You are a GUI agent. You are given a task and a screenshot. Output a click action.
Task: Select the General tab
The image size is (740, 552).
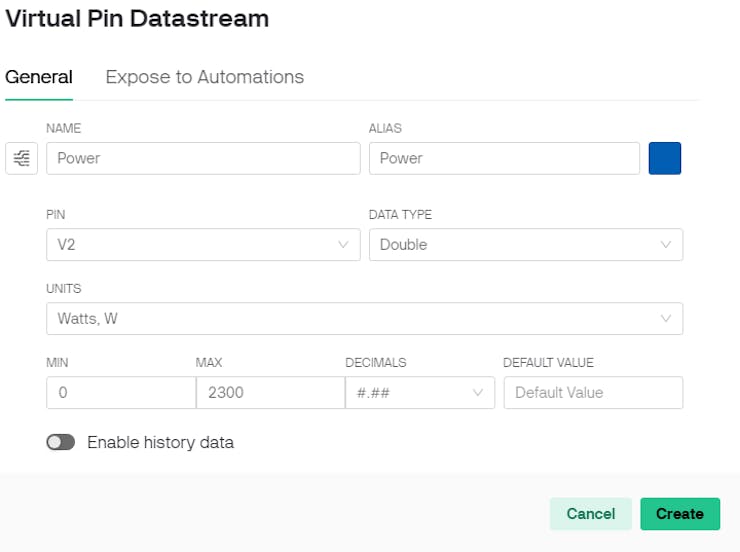pyautogui.click(x=39, y=77)
